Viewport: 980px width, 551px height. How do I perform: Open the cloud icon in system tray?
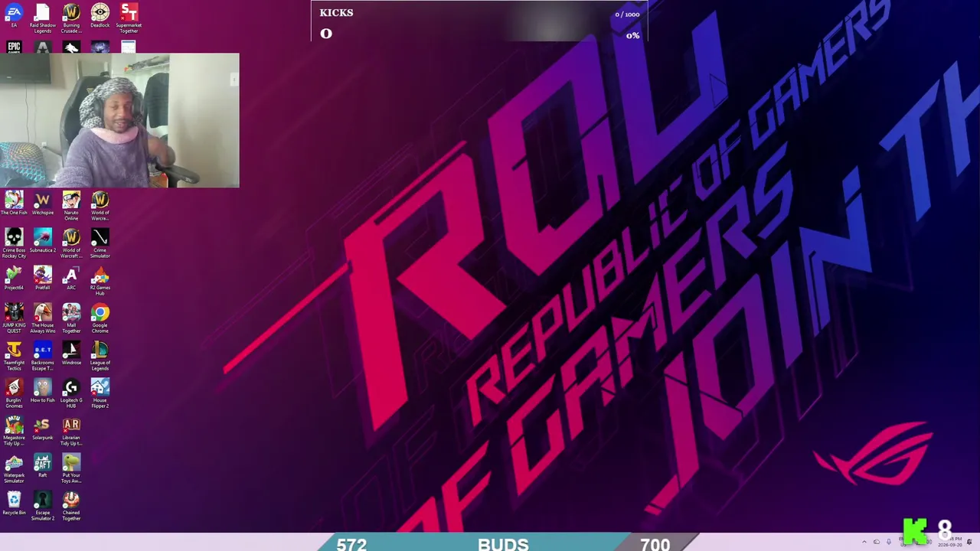point(877,542)
